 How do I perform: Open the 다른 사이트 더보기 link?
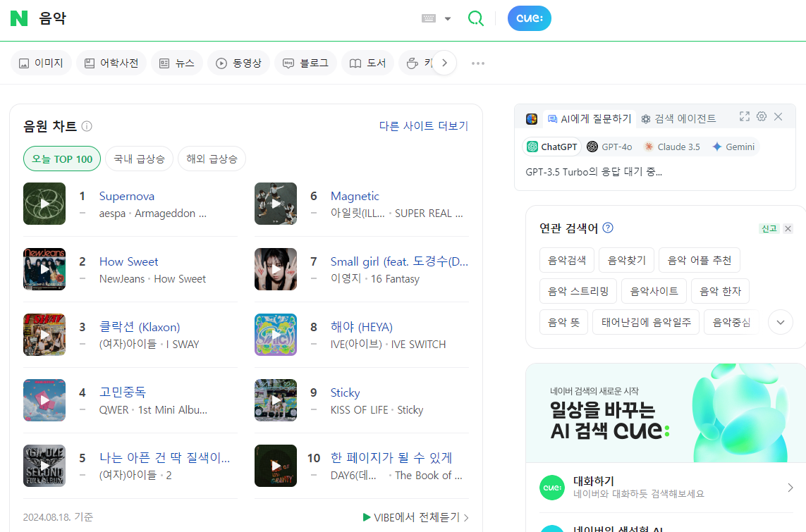(424, 126)
